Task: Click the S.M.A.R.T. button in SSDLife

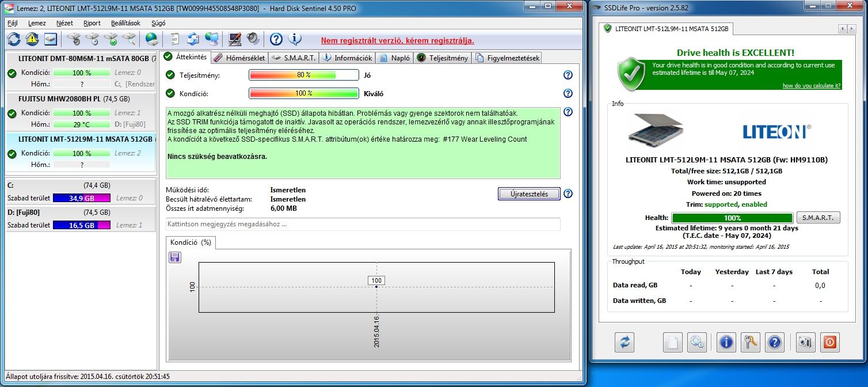Action: point(818,218)
